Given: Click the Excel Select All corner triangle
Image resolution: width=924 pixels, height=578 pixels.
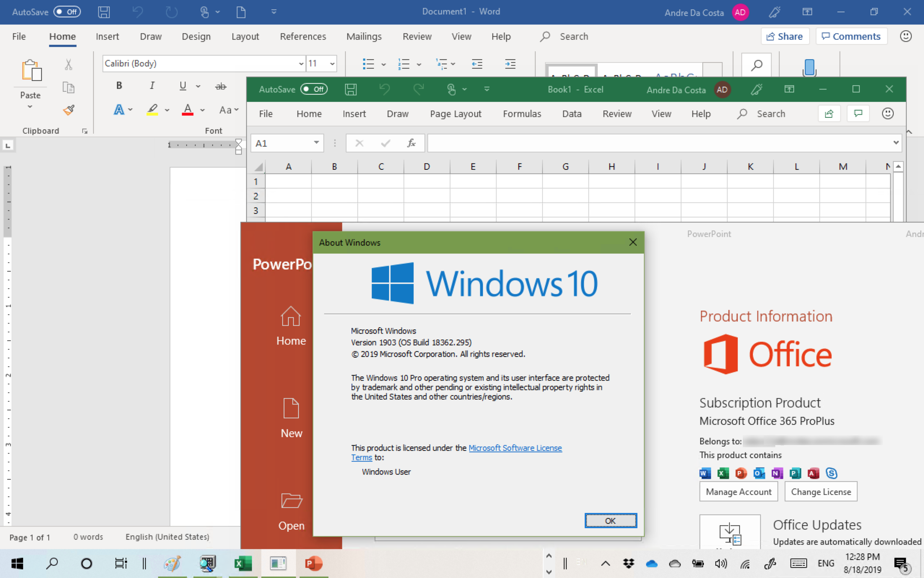Looking at the screenshot, I should tap(258, 167).
